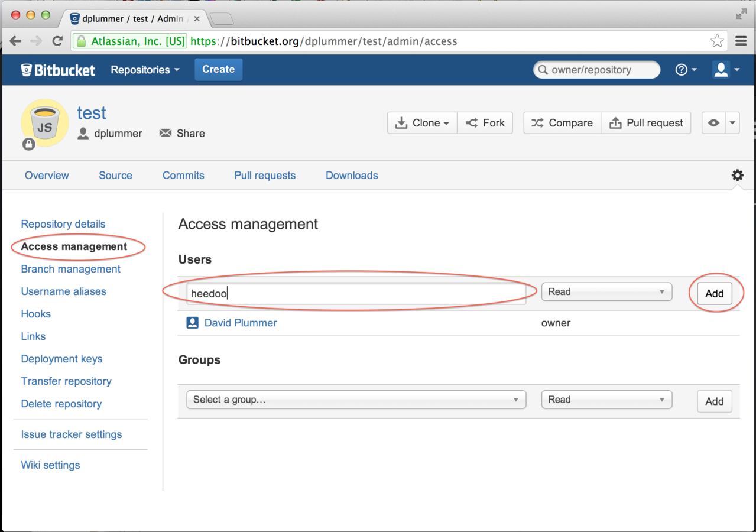The height and width of the screenshot is (532, 756).
Task: Click the Create button
Action: point(219,69)
